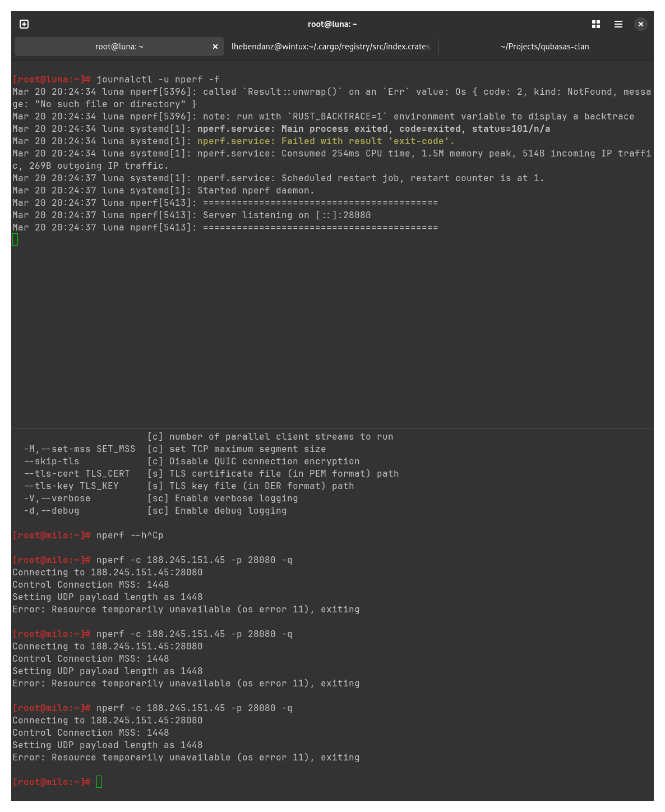
Task: Open the hamburger main menu
Action: (618, 24)
